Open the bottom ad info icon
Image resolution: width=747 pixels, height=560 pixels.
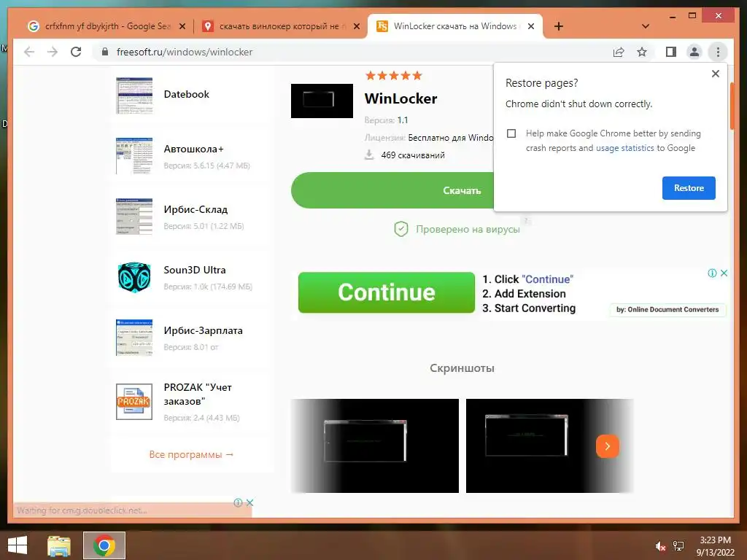pos(239,502)
